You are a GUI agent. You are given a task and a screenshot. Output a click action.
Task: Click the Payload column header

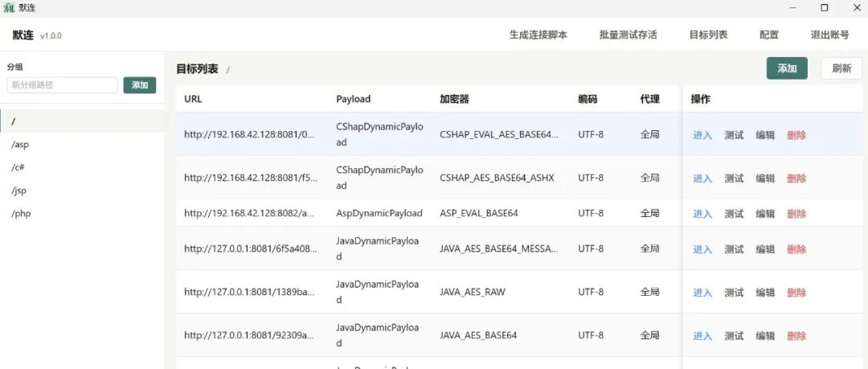click(x=353, y=99)
